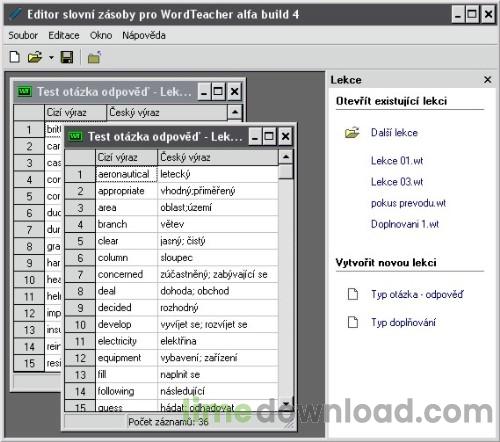Image resolution: width=500 pixels, height=442 pixels.
Task: Click scroll up arrow in front window
Action: [286, 157]
